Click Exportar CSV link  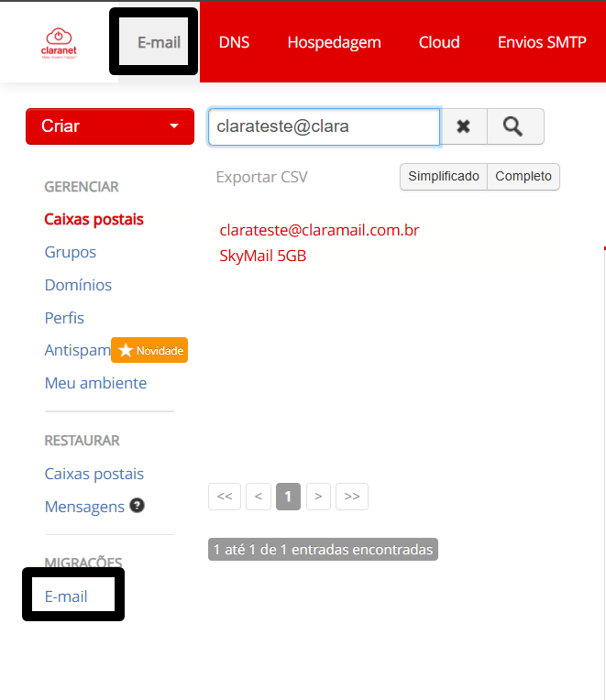point(262,177)
